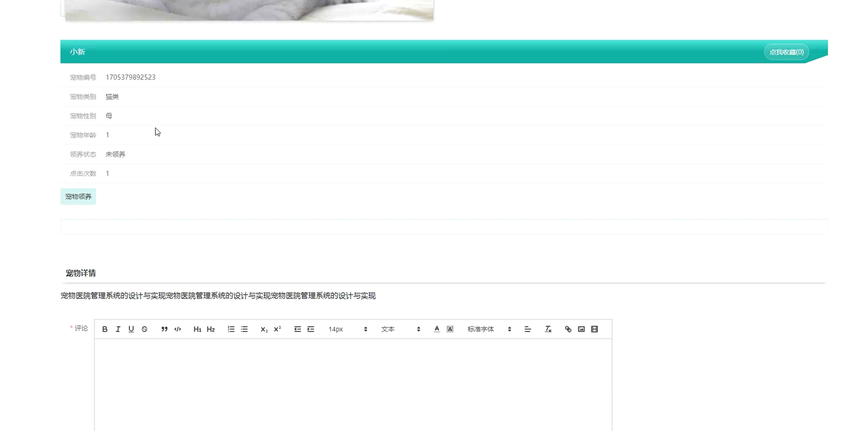Click the 宠物年龄 label
The image size is (868, 431).
point(83,135)
